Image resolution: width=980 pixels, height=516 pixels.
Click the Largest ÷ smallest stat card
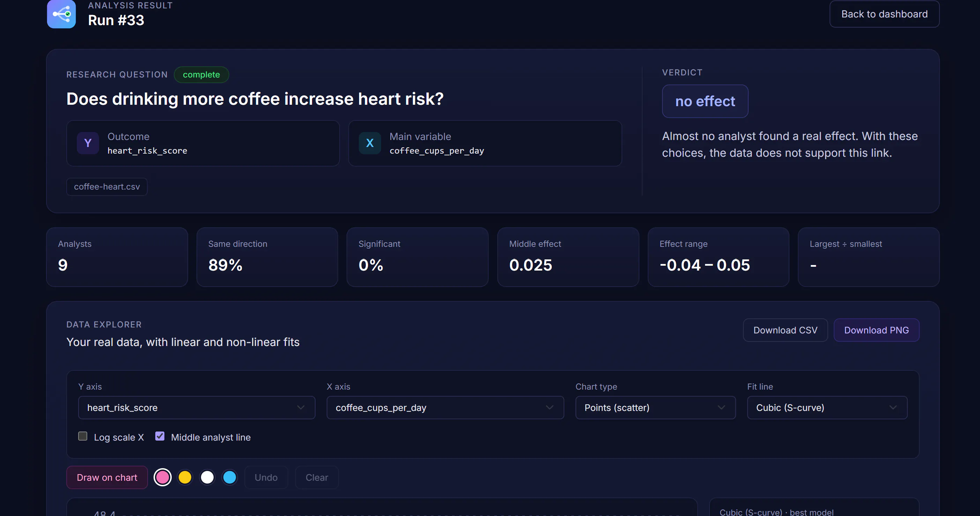[x=869, y=257]
